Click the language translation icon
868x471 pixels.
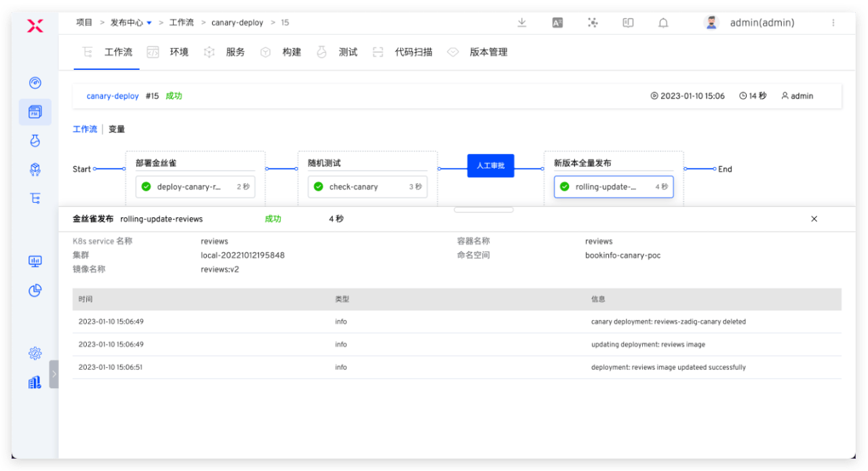point(557,22)
